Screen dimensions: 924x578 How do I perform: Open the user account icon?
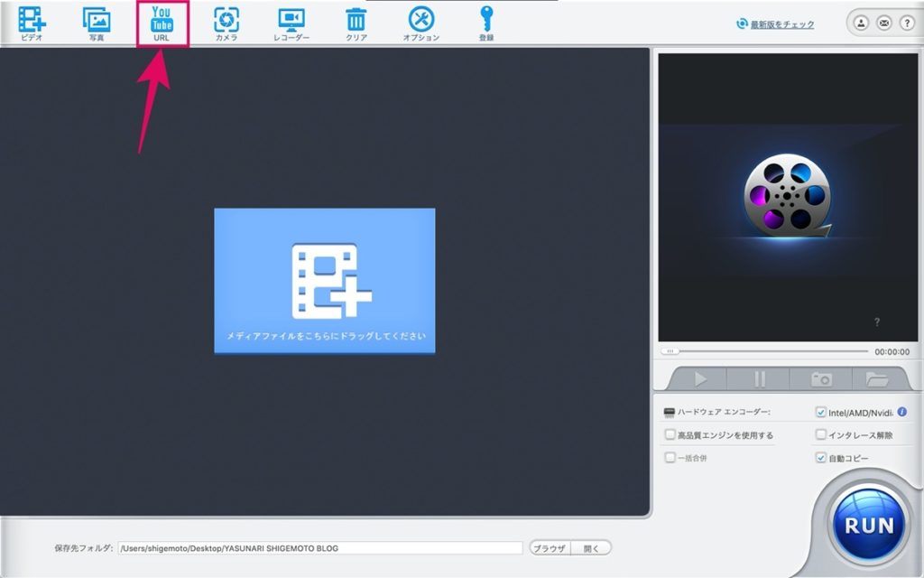click(x=861, y=23)
